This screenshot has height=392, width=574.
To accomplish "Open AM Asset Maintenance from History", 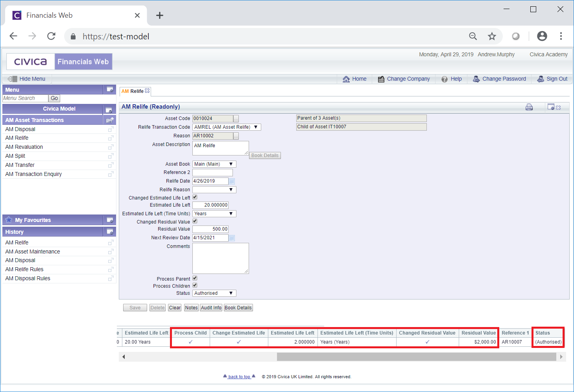I will [x=33, y=251].
